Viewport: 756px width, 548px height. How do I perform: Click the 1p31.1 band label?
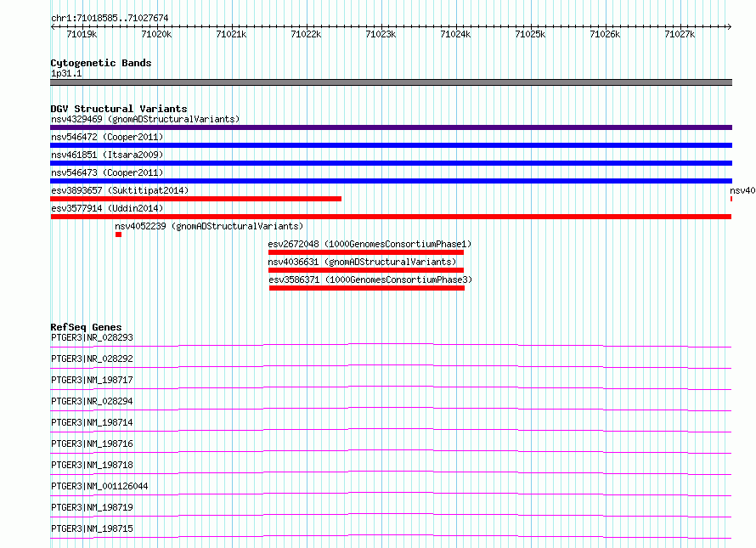pos(66,73)
